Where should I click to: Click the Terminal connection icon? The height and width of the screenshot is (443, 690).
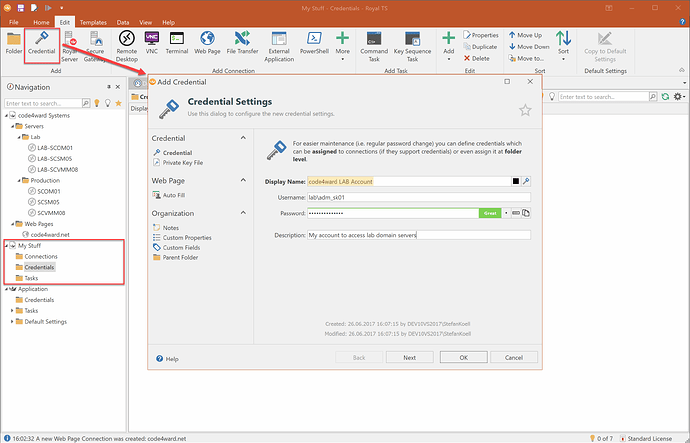click(x=177, y=41)
